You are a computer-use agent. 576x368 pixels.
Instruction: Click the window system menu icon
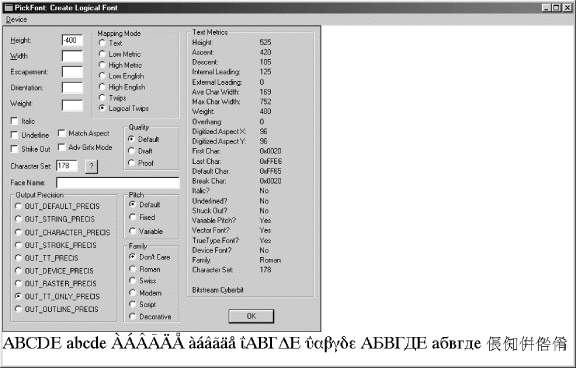click(x=8, y=7)
